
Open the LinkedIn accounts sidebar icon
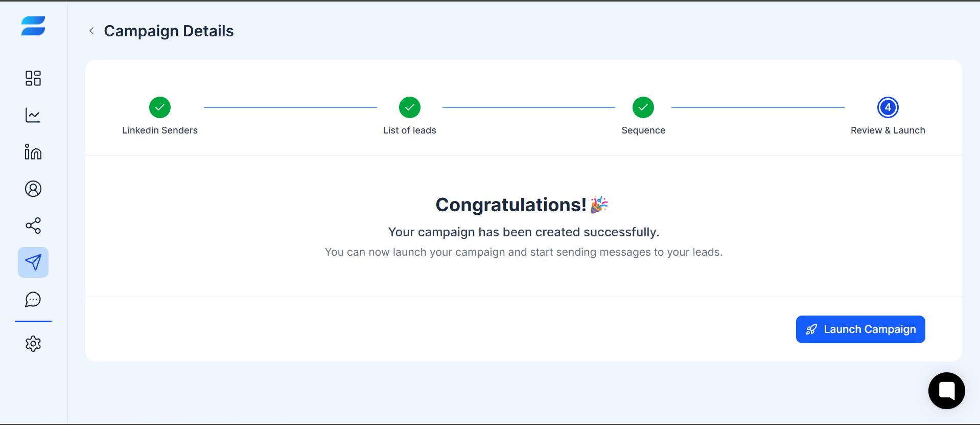(x=33, y=152)
